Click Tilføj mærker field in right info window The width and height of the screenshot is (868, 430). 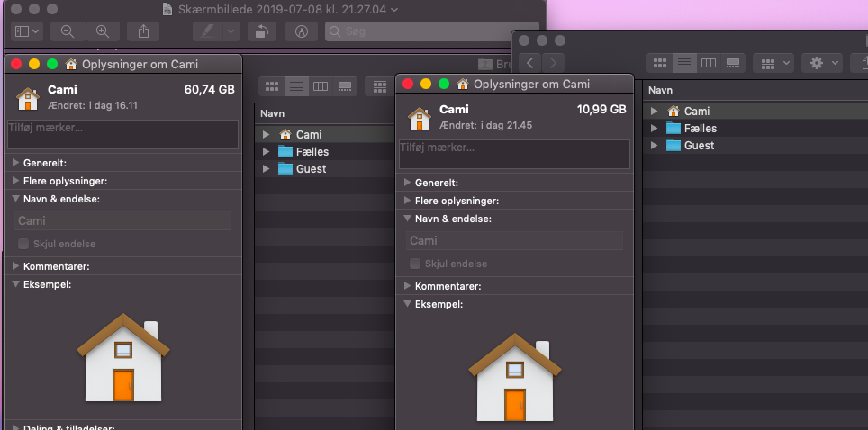(514, 155)
